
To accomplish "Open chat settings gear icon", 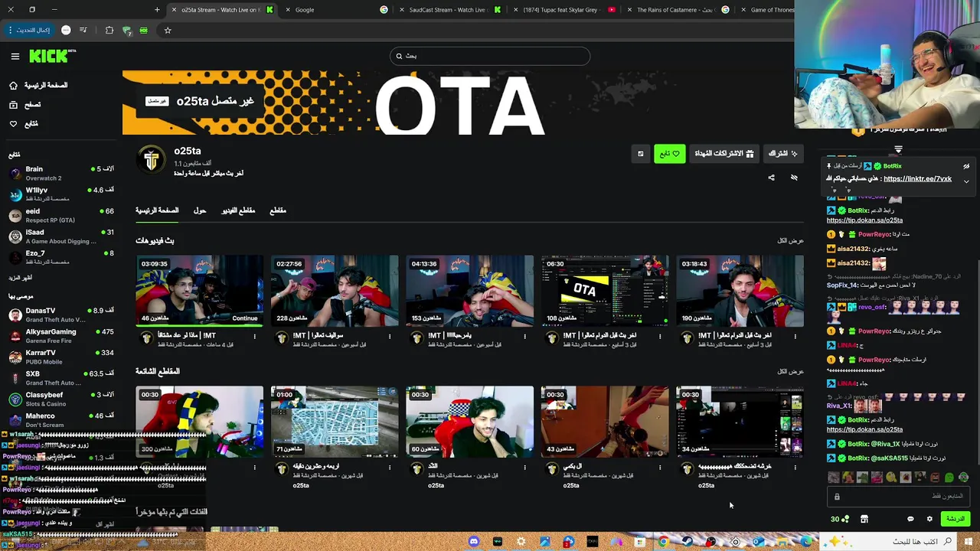I will coord(930,519).
